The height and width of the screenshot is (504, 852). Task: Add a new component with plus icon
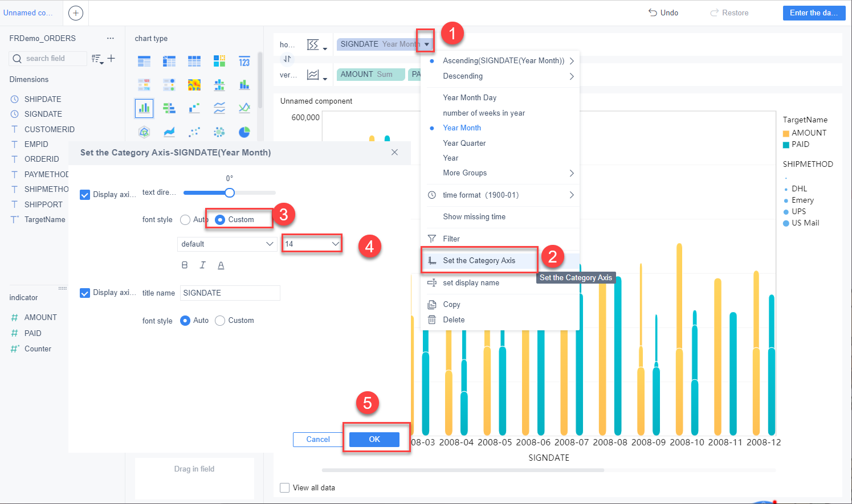(x=76, y=13)
